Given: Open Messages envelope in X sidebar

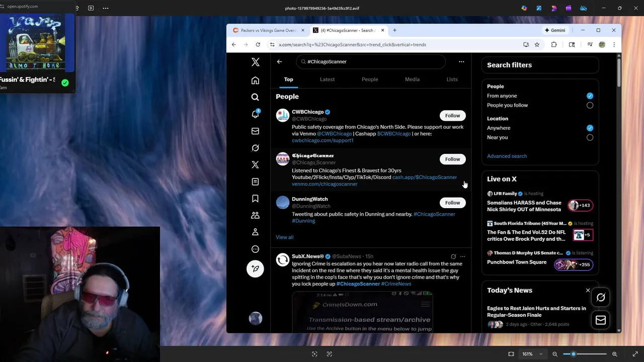Looking at the screenshot, I should point(255,131).
